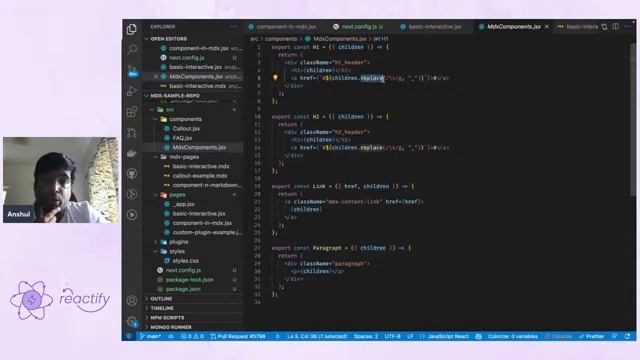Click the main branch in status bar
The width and height of the screenshot is (640, 360).
point(150,336)
